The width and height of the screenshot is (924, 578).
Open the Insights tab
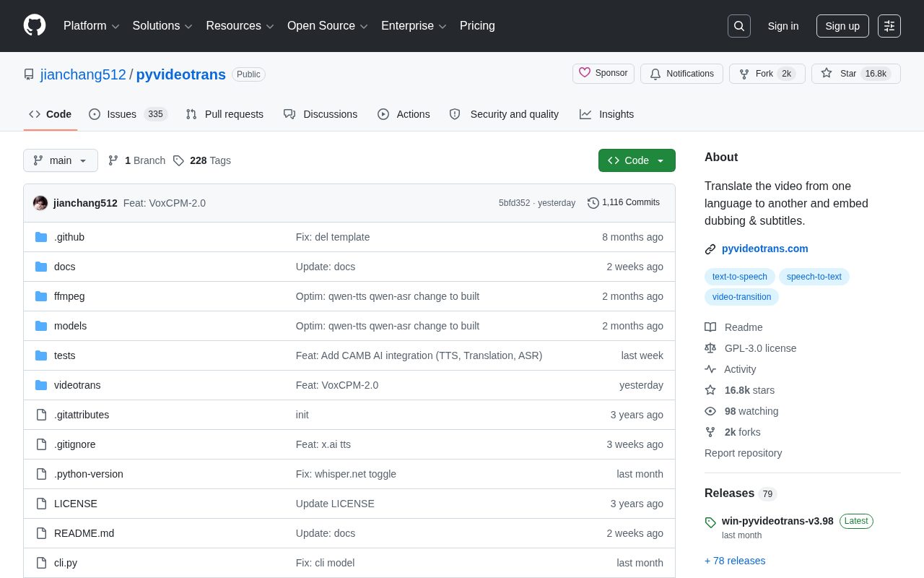tap(606, 114)
